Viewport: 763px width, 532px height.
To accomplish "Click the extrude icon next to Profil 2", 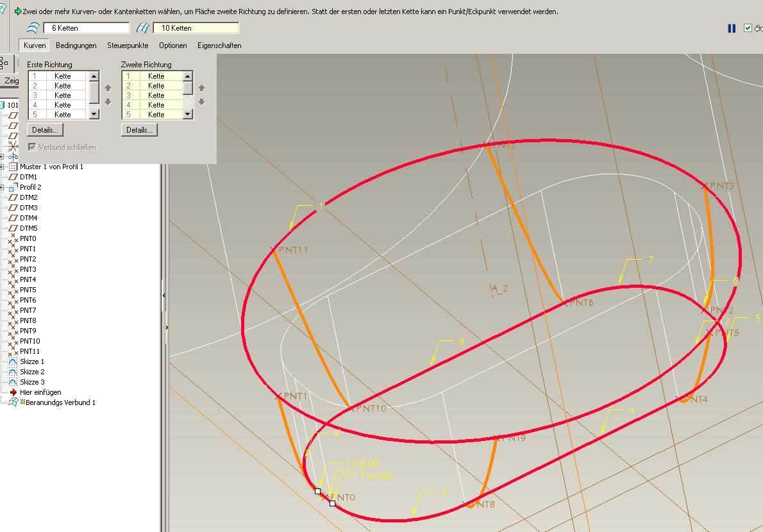I will pos(13,187).
